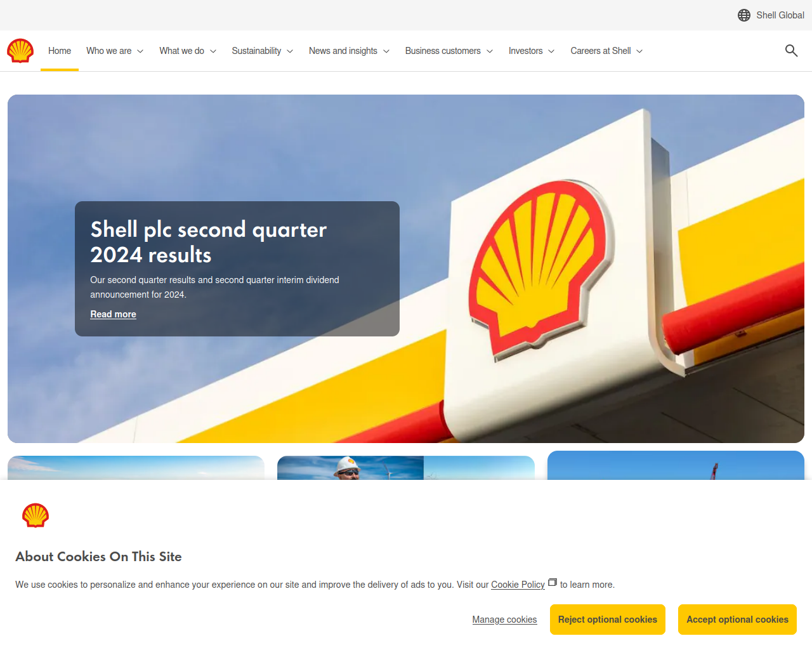Viewport: 812px width, 650px height.
Task: Click the globe icon beside Shell Global
Action: tap(744, 15)
